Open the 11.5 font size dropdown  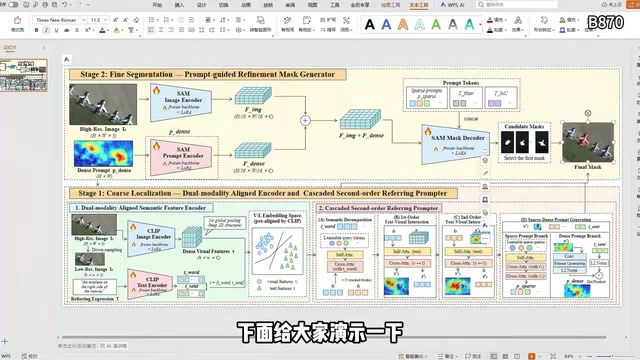[x=105, y=20]
